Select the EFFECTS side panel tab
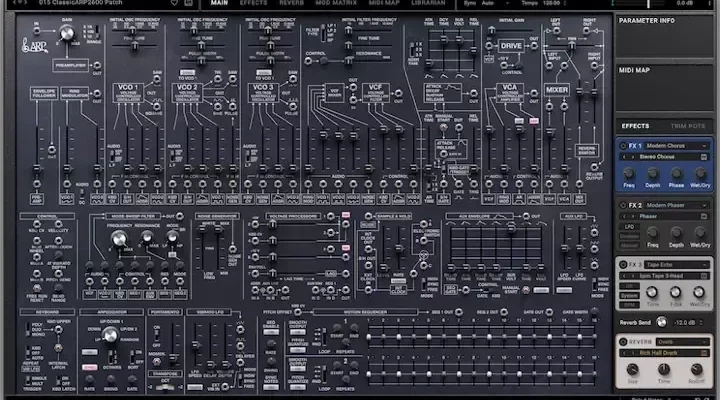Screen dimensions: 720x400 [x=635, y=126]
